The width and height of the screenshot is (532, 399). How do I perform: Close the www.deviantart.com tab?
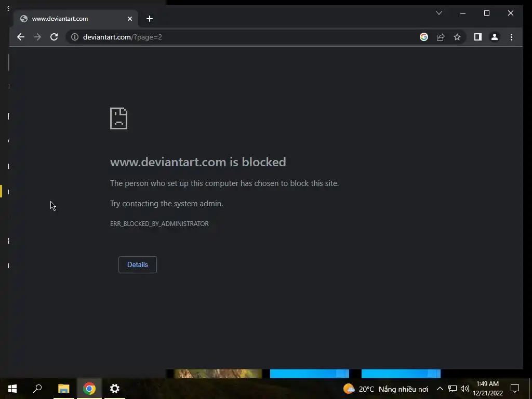coord(129,19)
